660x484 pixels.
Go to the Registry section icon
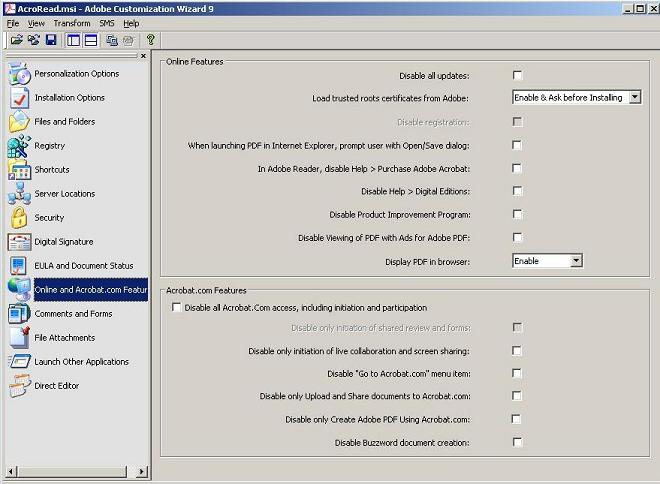pos(20,146)
